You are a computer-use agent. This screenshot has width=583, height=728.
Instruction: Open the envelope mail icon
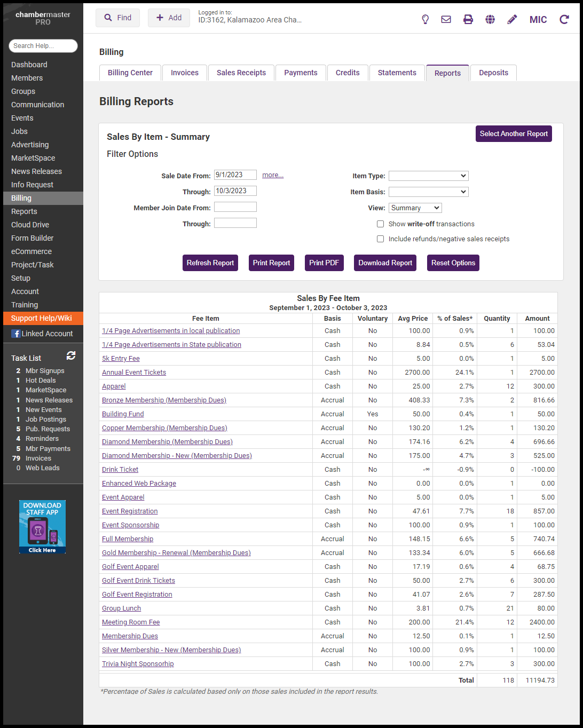tap(446, 19)
